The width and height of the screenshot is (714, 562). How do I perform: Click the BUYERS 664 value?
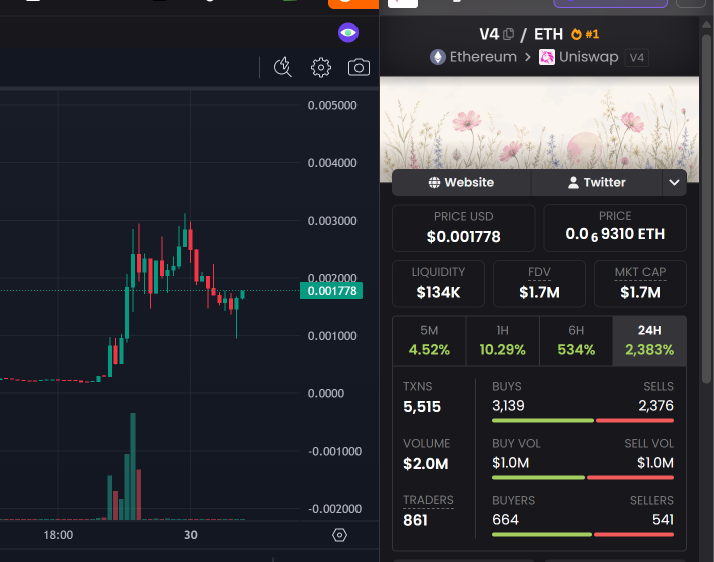505,520
